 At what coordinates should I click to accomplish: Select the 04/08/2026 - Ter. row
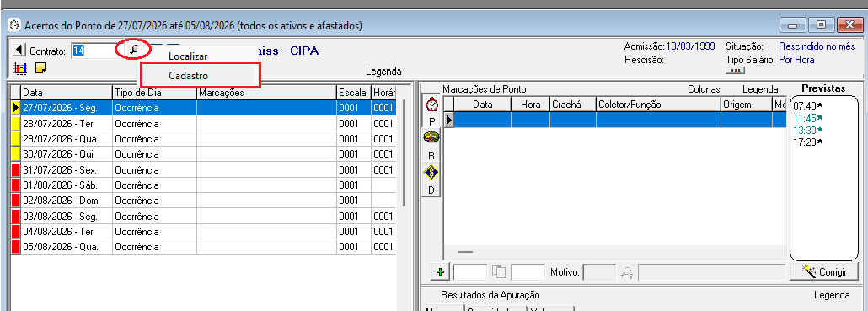point(204,231)
